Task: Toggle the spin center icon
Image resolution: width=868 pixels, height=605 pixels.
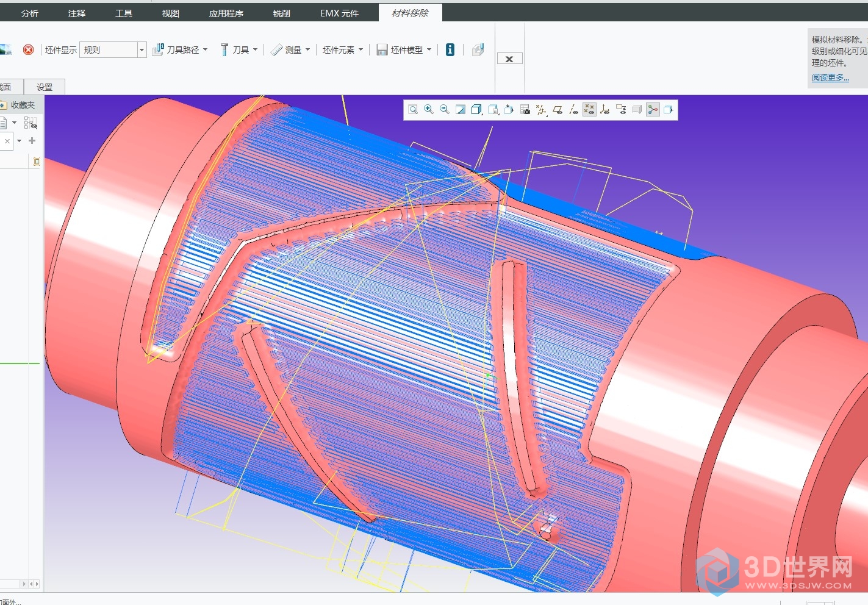Action: [653, 110]
